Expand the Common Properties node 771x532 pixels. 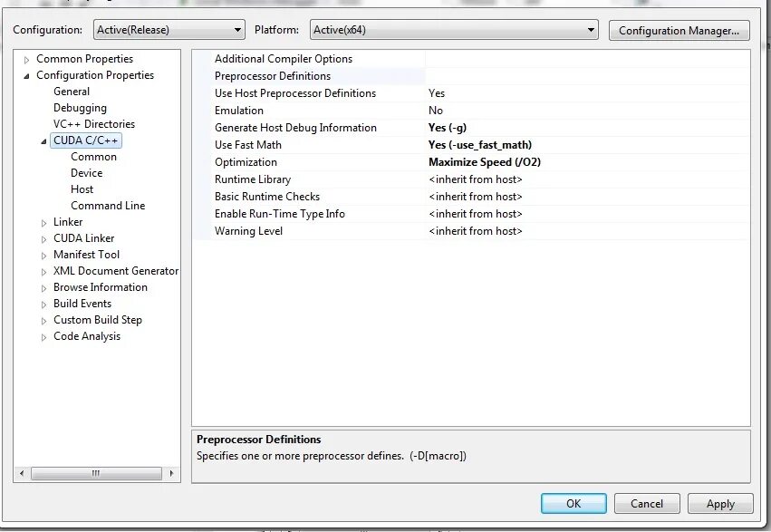[26, 60]
